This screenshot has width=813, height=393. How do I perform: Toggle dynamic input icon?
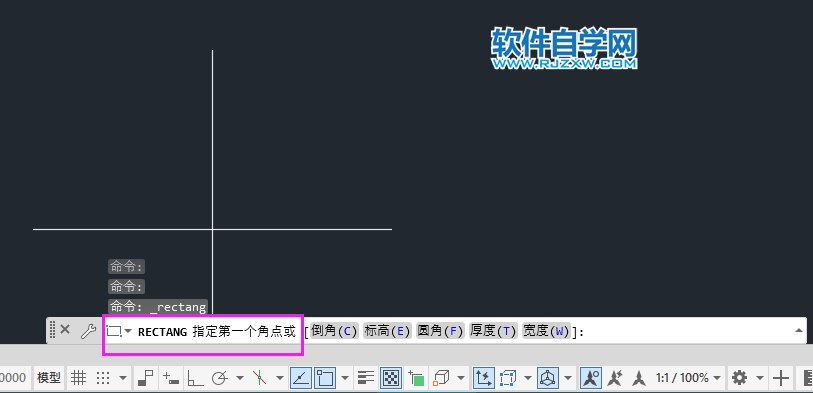tap(171, 378)
